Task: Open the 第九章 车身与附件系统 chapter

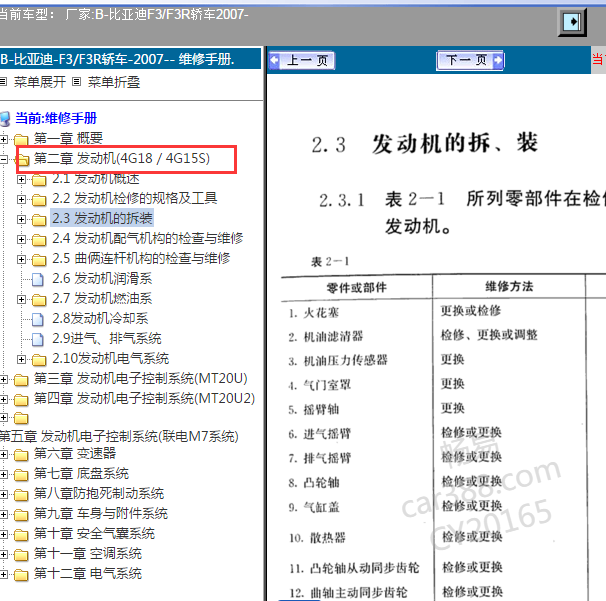Action: tap(100, 514)
